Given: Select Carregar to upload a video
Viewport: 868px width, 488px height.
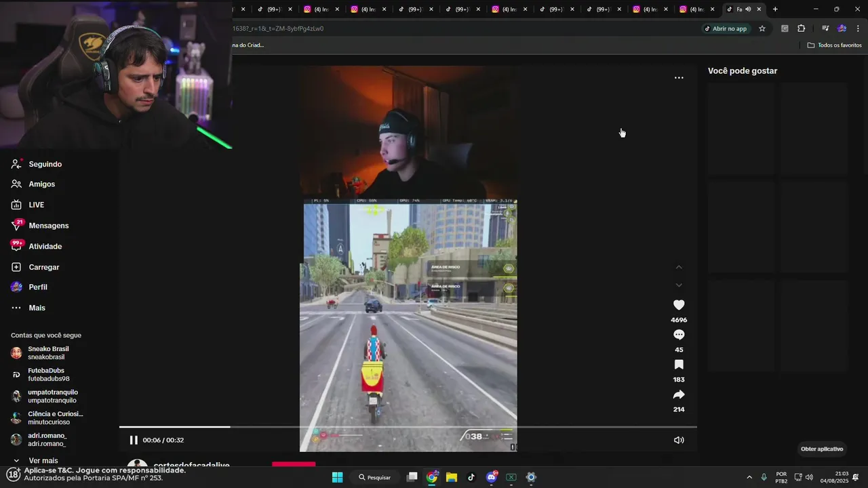Looking at the screenshot, I should coord(35,267).
